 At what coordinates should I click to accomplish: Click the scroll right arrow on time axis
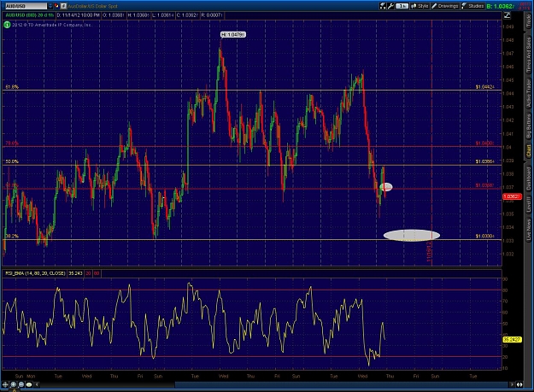[x=512, y=384]
